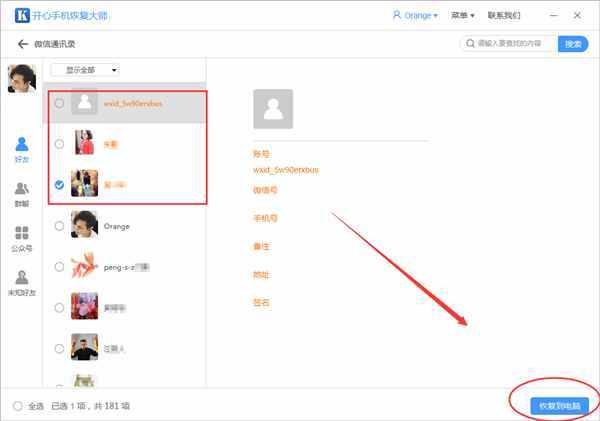
Task: Click account value wxid_5w90erxbus in details pane
Action: pyautogui.click(x=286, y=170)
